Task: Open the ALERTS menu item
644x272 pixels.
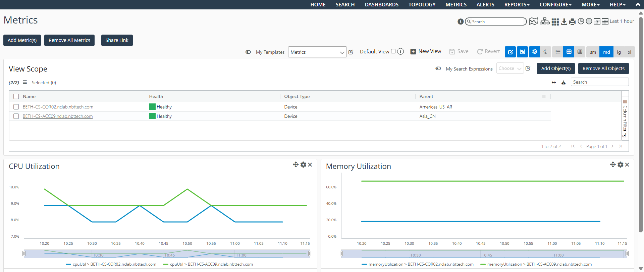Action: click(x=485, y=5)
